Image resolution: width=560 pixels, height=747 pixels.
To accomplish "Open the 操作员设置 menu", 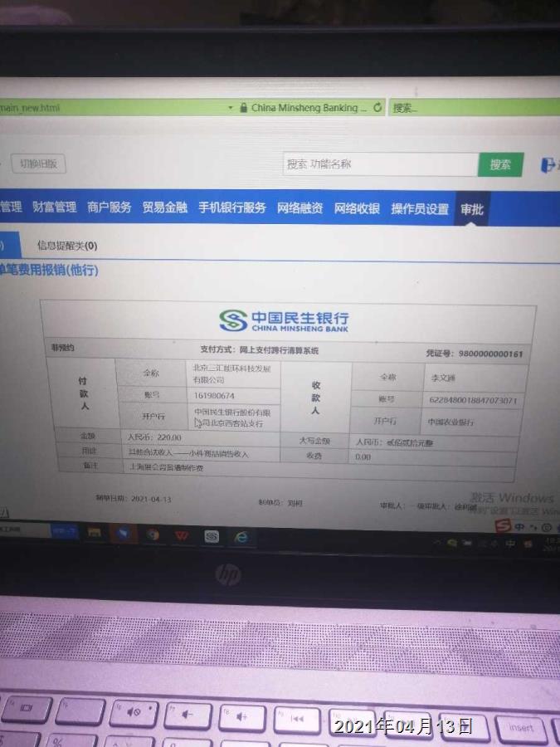I will (x=420, y=208).
